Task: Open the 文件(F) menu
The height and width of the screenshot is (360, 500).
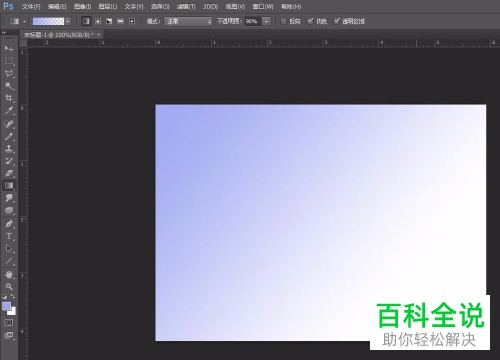Action: click(x=31, y=7)
